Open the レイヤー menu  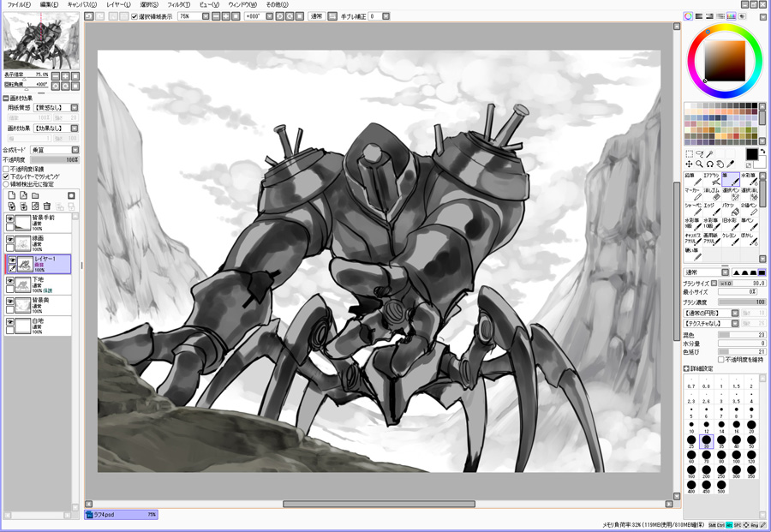[118, 4]
